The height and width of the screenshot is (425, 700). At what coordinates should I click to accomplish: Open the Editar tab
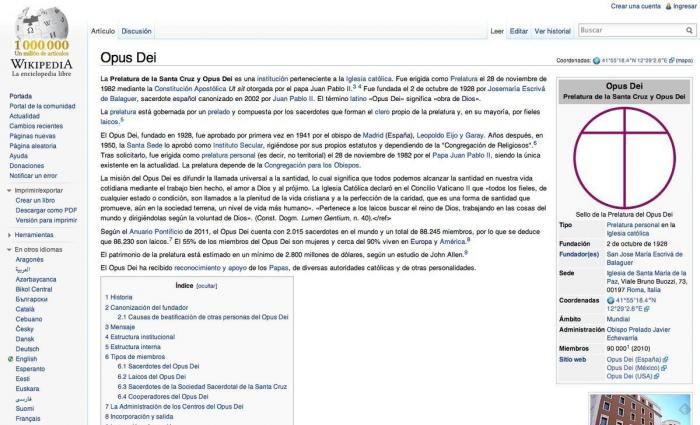coord(519,31)
